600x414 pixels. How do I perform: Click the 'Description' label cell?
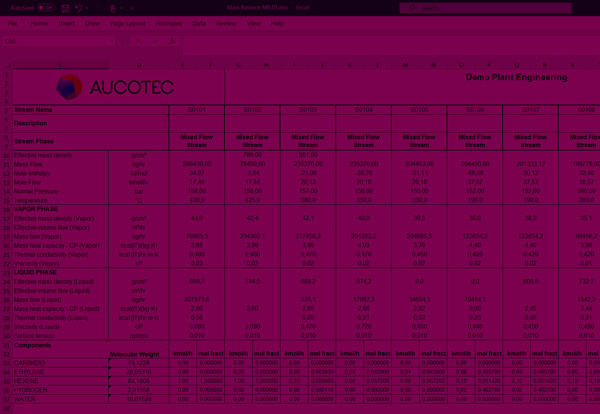pyautogui.click(x=90, y=124)
